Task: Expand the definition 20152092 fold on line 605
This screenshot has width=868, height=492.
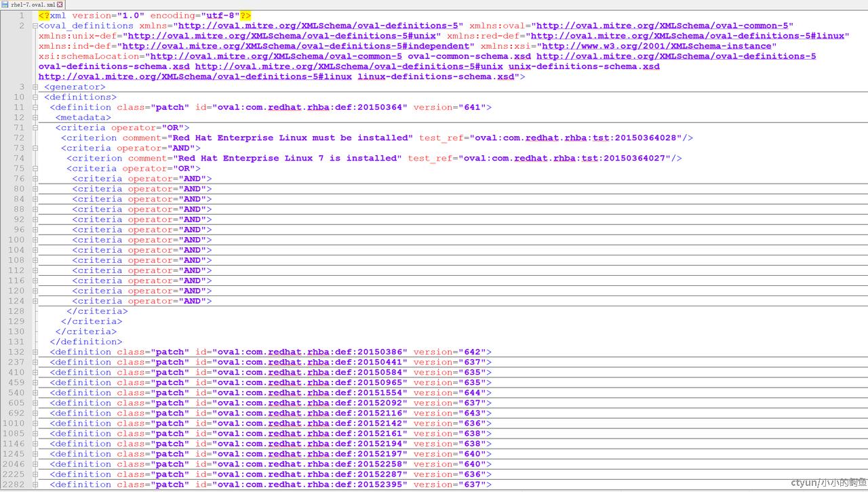Action: 35,403
